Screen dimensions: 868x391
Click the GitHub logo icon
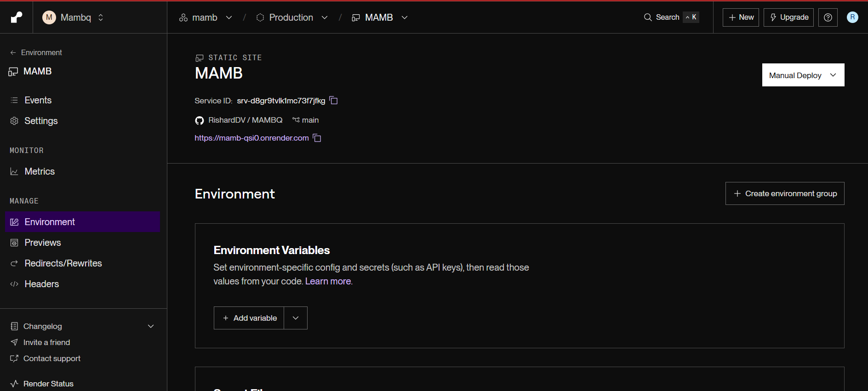pyautogui.click(x=200, y=120)
